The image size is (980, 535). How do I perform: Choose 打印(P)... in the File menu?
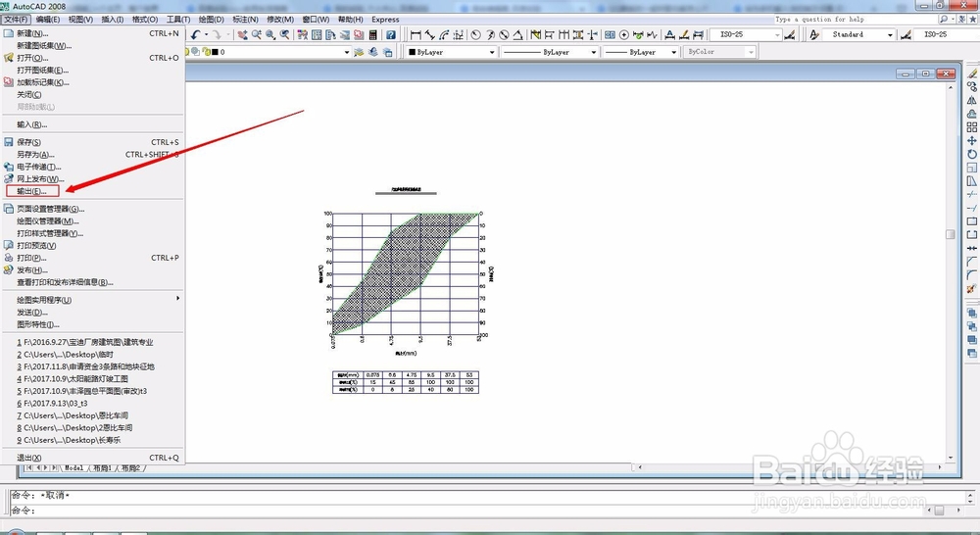coord(92,258)
